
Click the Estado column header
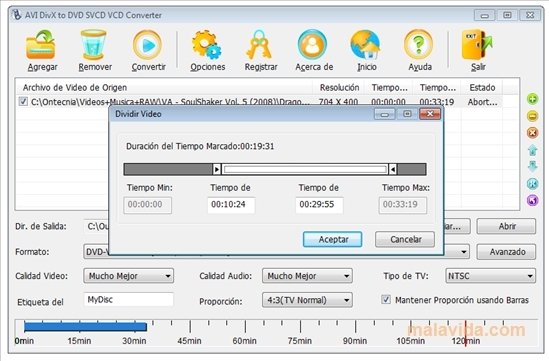point(482,88)
